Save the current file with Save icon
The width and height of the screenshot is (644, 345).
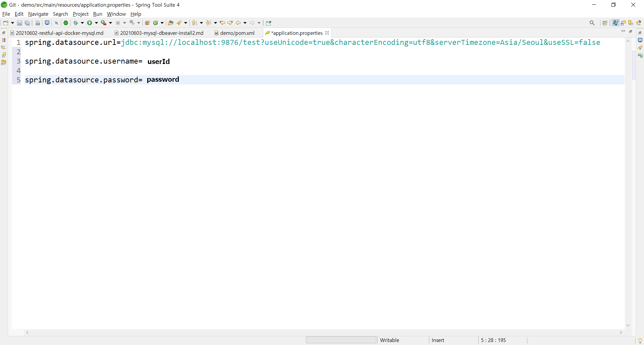[x=19, y=23]
